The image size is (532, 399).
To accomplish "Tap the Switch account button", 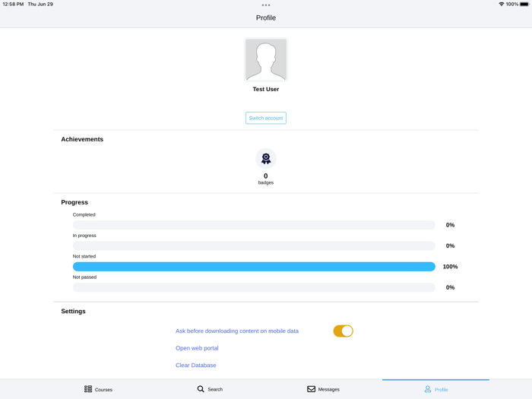I will [266, 118].
